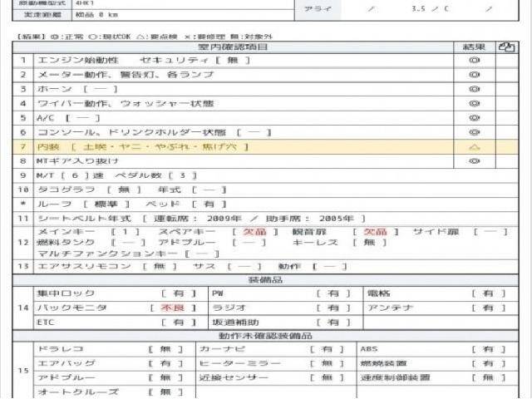Click the 電格 equipment label
Viewport: 532px width, 399px height.
click(379, 293)
